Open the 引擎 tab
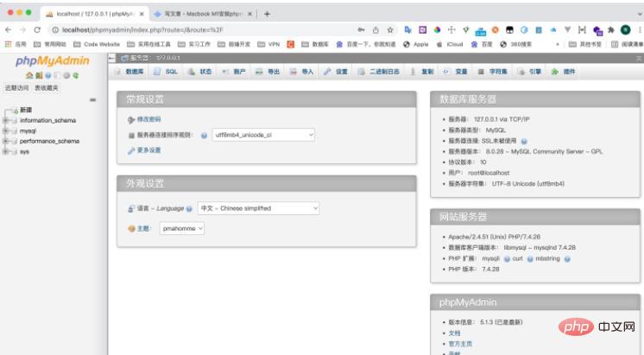Screen dimensions: 644x355 (x=529, y=72)
